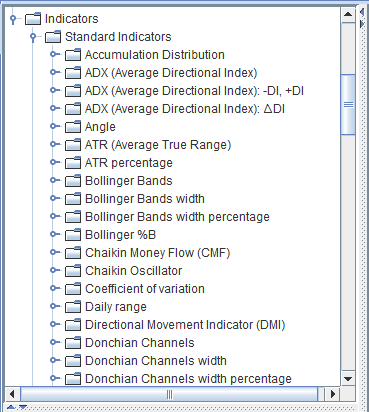The height and width of the screenshot is (412, 369).
Task: Select Bollinger Bands width
Action: [145, 199]
